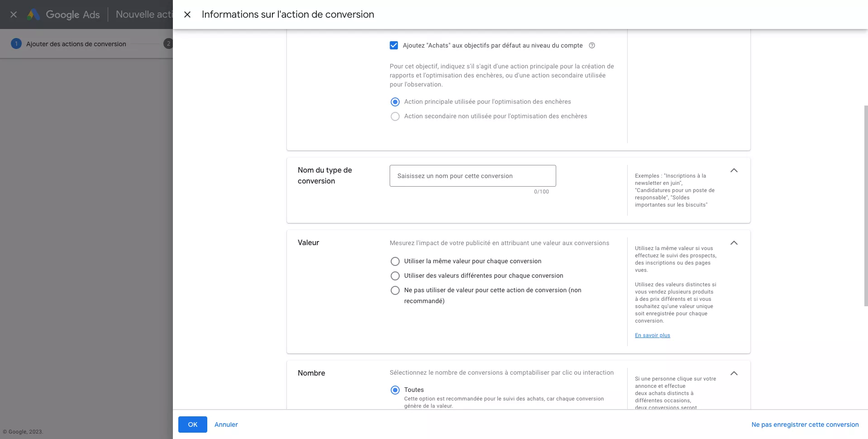Open the help tooltip next to the Achats checkbox
This screenshot has width=868, height=439.
[x=592, y=45]
